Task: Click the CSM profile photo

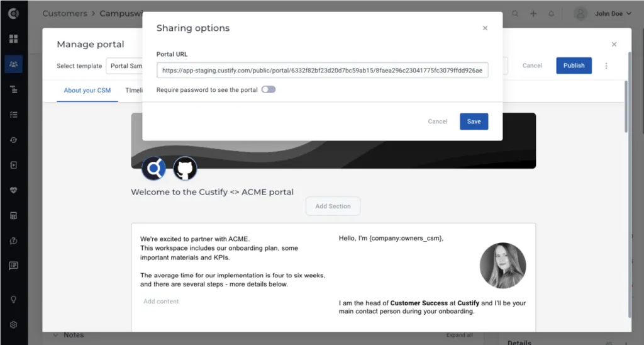Action: click(502, 265)
